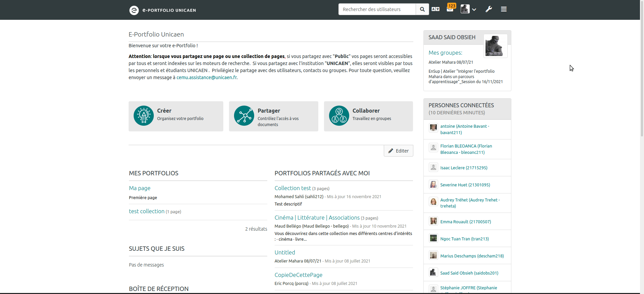Open the administration wrench icon
This screenshot has width=644, height=294.
[x=489, y=9]
